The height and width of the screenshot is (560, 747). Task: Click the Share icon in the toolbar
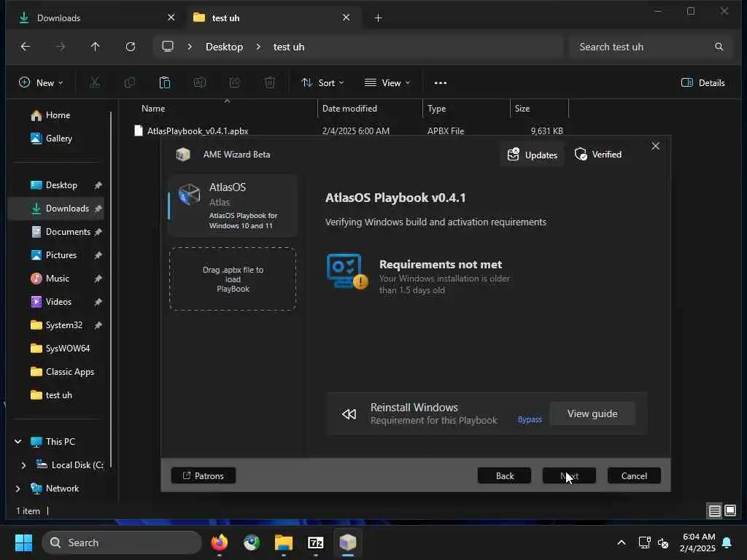(x=235, y=83)
